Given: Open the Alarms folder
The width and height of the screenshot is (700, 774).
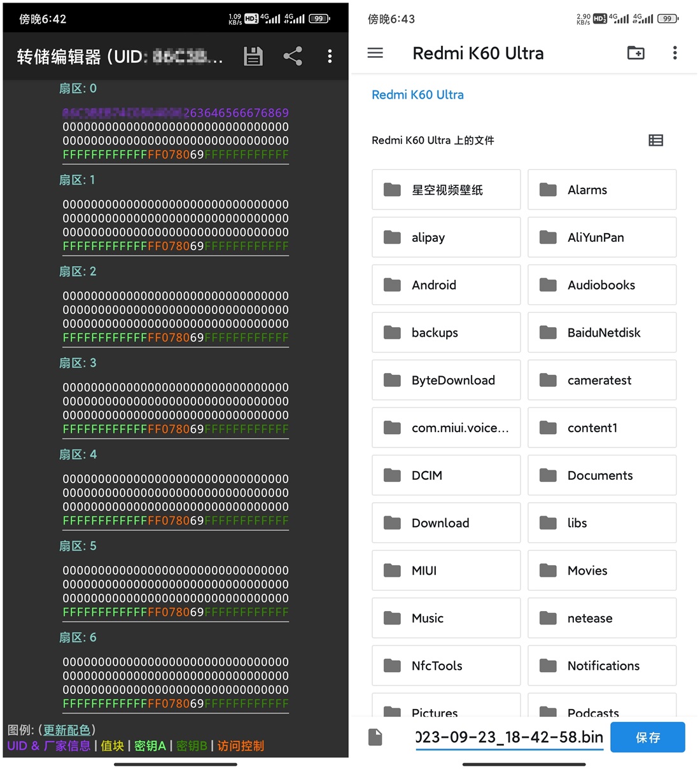Looking at the screenshot, I should 602,190.
